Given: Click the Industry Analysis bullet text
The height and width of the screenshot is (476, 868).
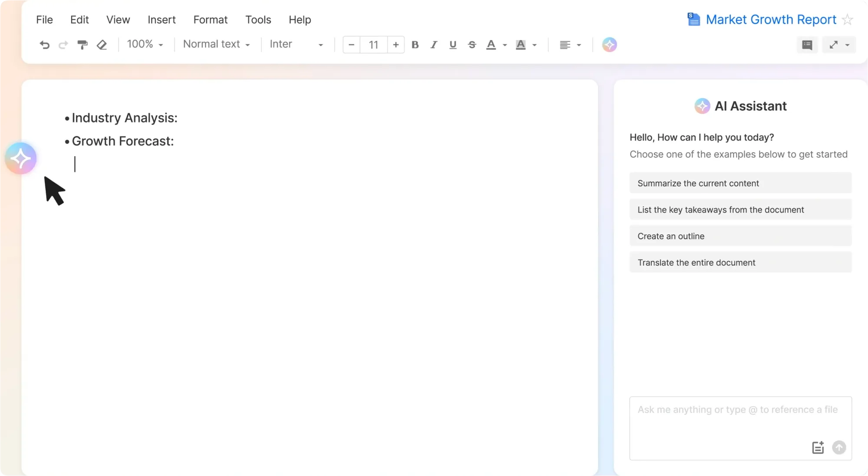Looking at the screenshot, I should click(125, 118).
